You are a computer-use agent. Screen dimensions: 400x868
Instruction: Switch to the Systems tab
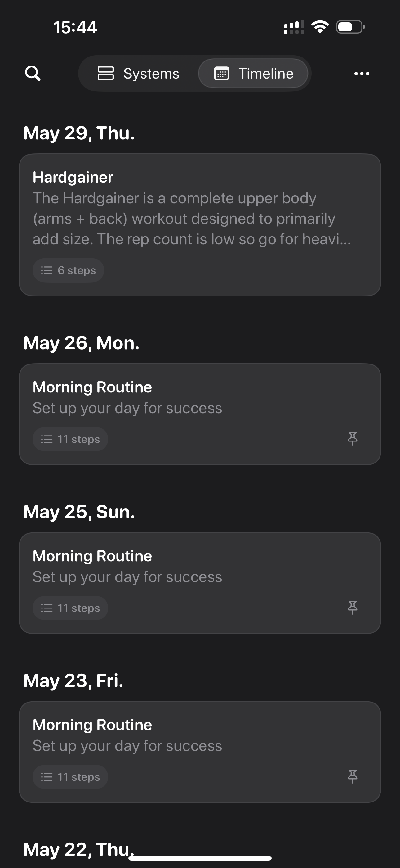tap(138, 74)
